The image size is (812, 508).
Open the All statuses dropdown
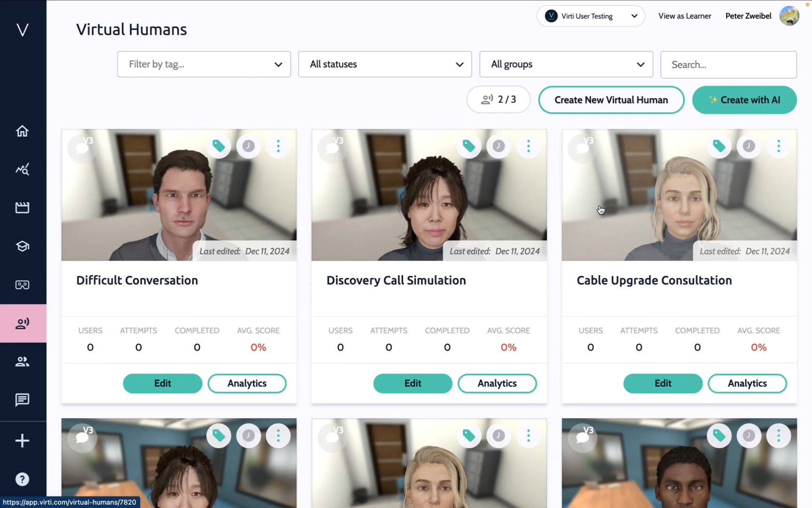pyautogui.click(x=385, y=64)
